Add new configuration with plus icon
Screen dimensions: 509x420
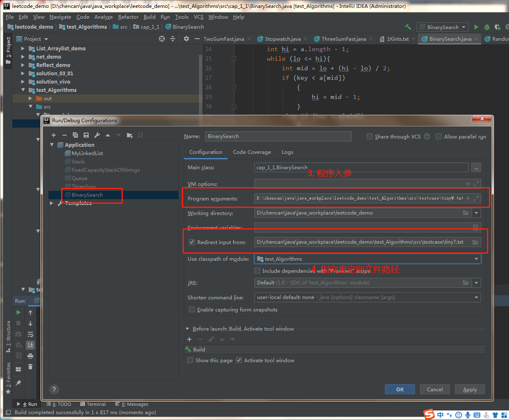(54, 135)
